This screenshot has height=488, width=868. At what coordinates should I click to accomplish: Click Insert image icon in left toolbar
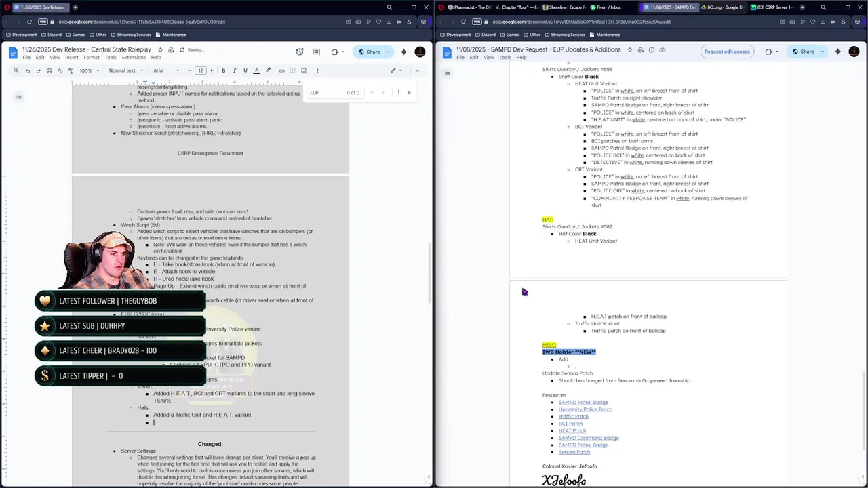click(304, 70)
